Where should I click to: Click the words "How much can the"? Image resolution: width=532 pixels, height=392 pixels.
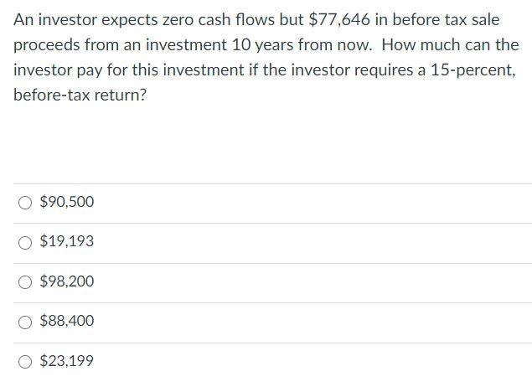click(x=450, y=44)
